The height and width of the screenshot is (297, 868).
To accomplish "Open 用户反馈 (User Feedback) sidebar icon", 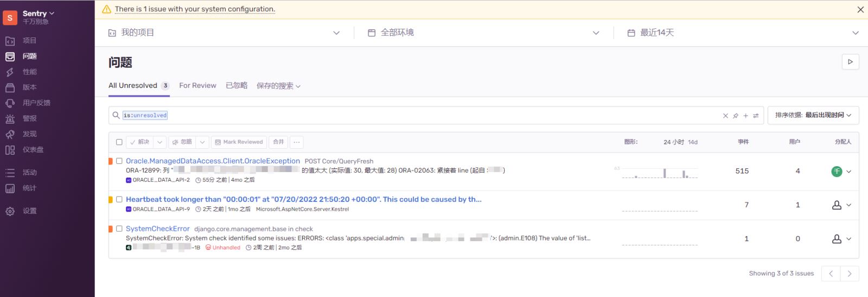I will (x=10, y=103).
